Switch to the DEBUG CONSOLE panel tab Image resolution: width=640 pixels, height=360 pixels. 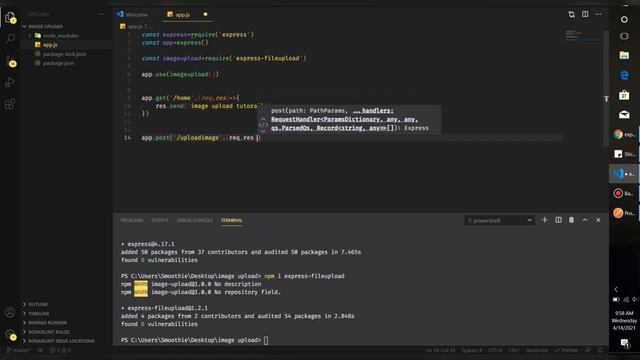(x=194, y=220)
